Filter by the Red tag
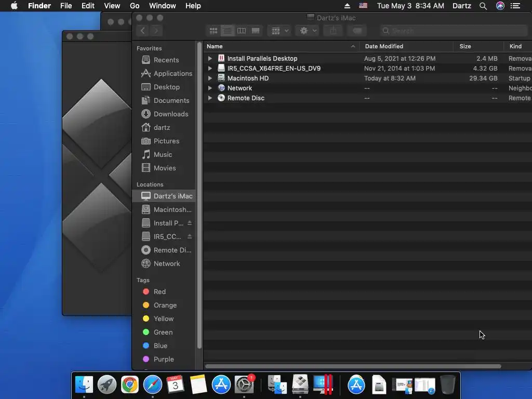Viewport: 532px width, 399px height. [x=164, y=292]
